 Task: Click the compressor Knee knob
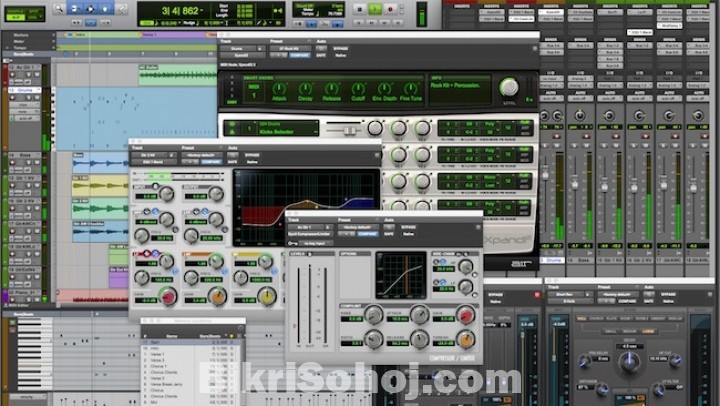point(373,315)
